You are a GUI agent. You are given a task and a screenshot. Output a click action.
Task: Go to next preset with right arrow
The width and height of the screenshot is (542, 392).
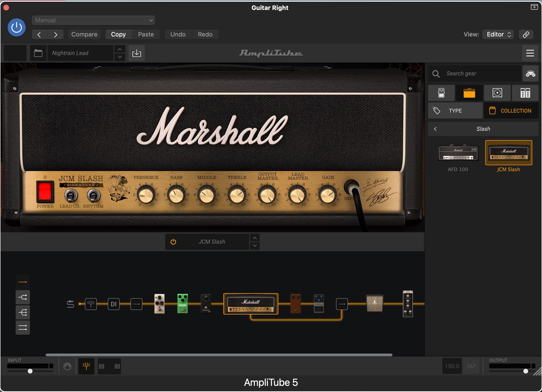coord(56,35)
